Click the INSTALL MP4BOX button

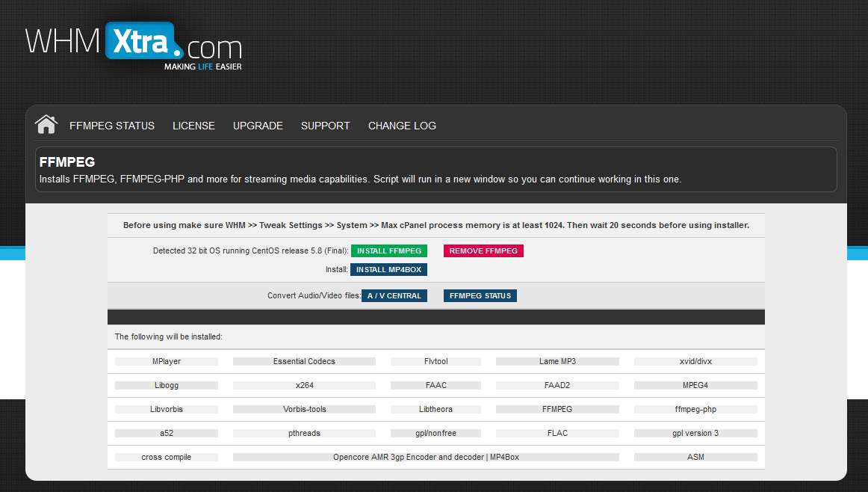click(x=388, y=269)
